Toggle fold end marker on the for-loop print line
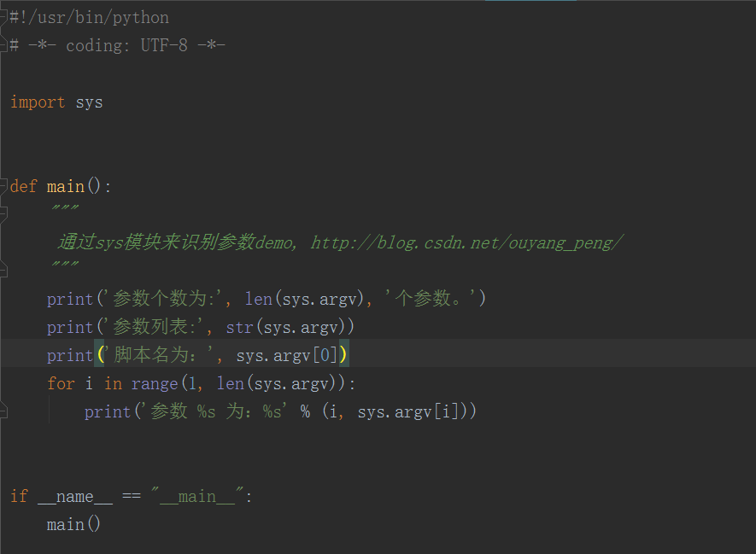Screen dimensions: 756x554 pos(3,411)
